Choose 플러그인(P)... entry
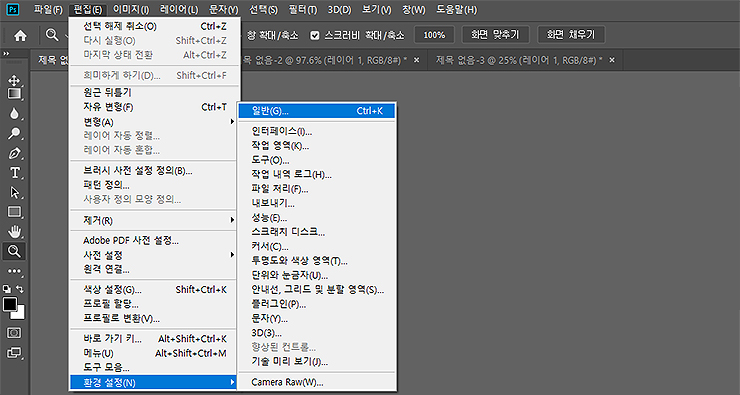The height and width of the screenshot is (395, 740). tap(317, 304)
